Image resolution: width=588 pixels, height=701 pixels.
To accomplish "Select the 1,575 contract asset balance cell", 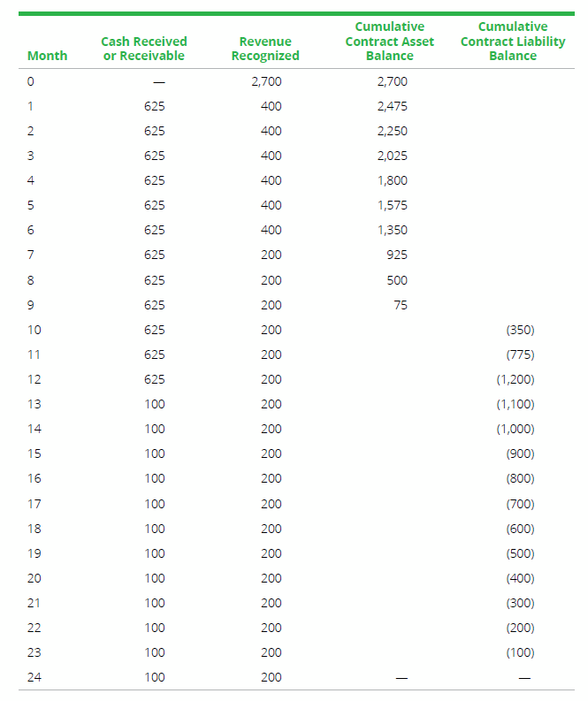I will click(x=392, y=205).
